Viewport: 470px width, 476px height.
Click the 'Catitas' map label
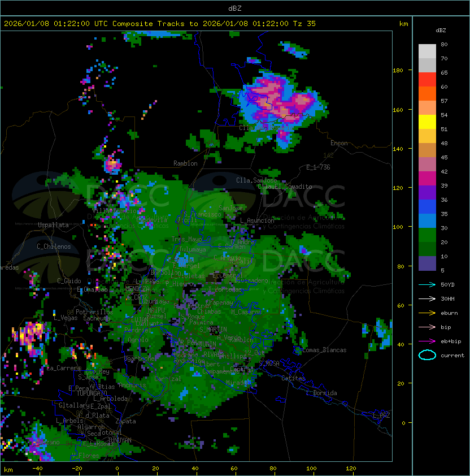(293, 378)
